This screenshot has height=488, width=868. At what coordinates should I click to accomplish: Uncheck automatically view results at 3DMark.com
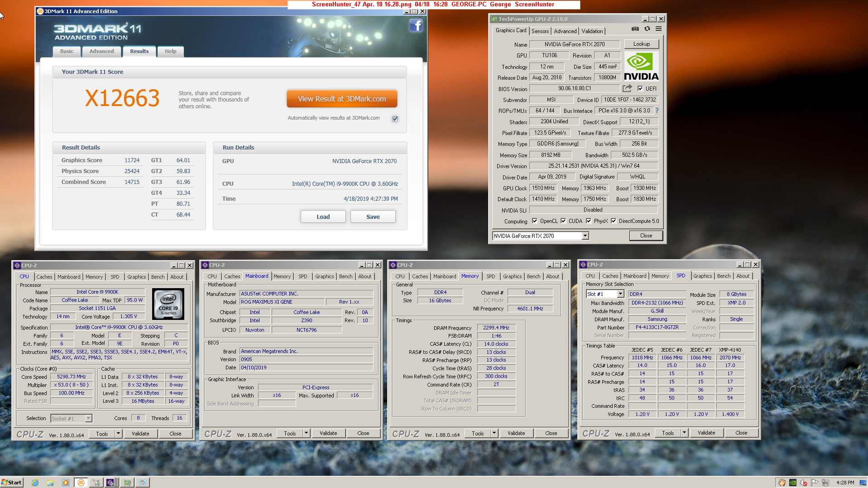point(395,119)
